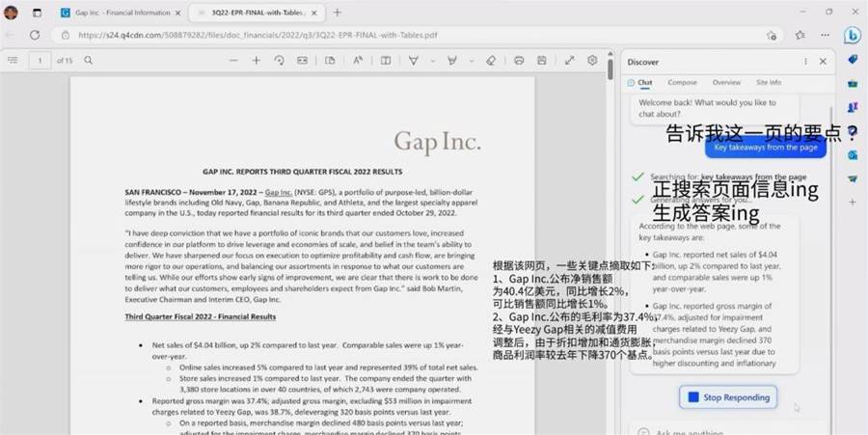Open the page view icon
This screenshot has width=868, height=435.
pos(330,61)
